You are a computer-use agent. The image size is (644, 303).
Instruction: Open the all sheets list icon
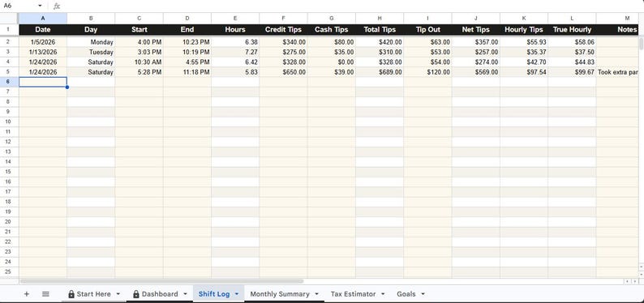pos(45,294)
